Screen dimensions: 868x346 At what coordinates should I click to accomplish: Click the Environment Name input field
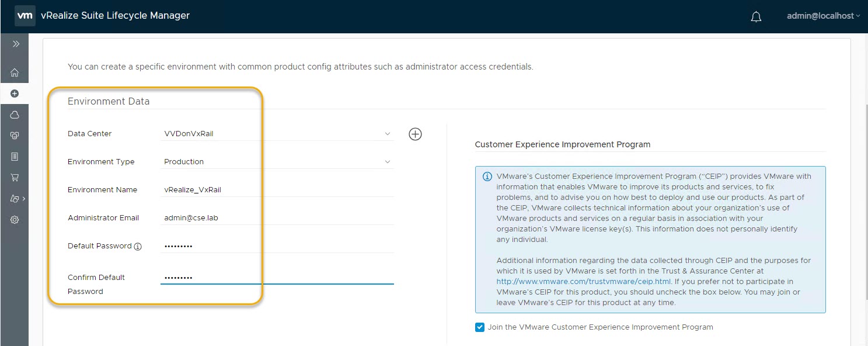click(277, 190)
